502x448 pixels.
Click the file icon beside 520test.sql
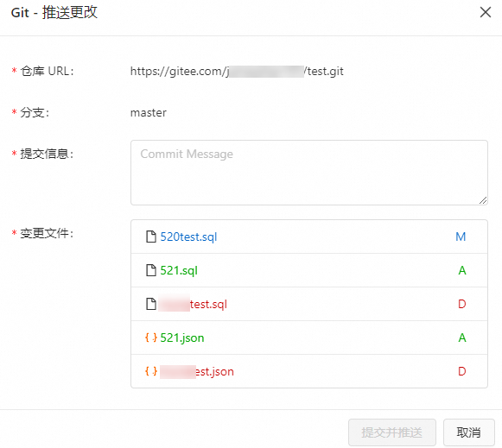click(151, 237)
